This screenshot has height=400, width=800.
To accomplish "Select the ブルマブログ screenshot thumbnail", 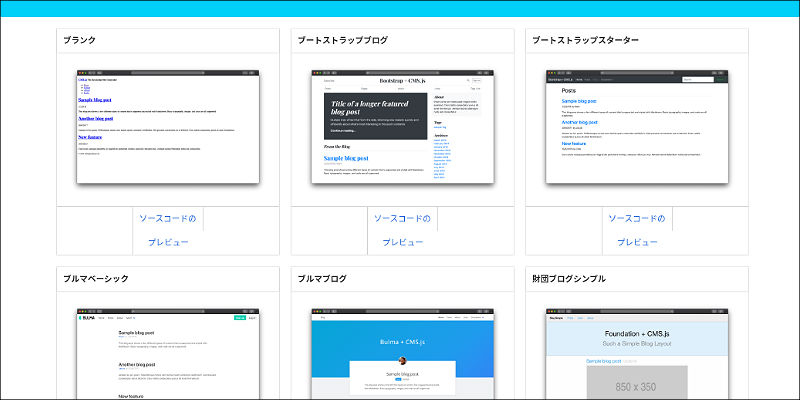I will tap(403, 354).
